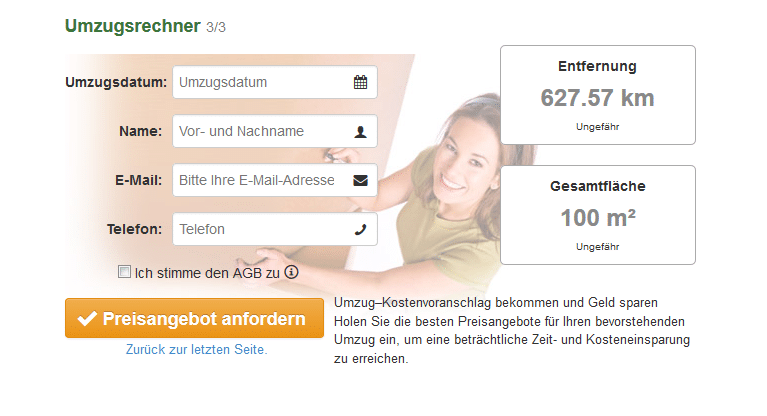The height and width of the screenshot is (416, 767).
Task: Focus the E-Mail-Adresse input field
Action: [x=275, y=180]
